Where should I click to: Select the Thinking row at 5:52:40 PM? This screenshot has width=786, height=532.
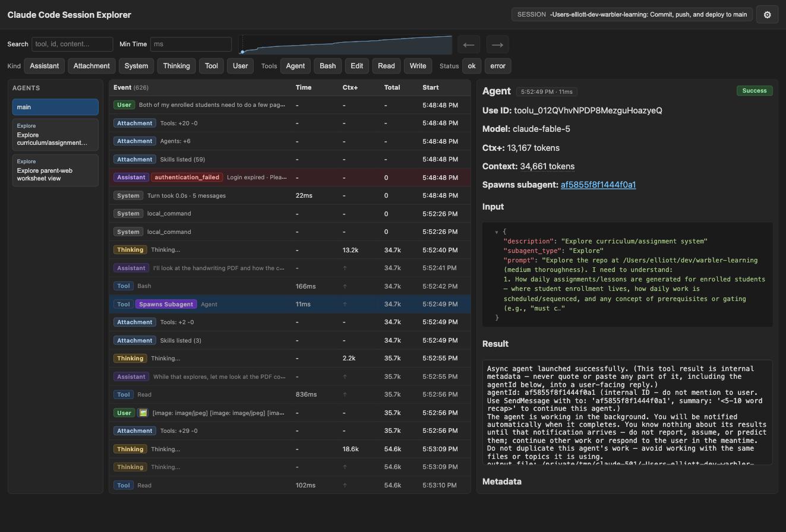click(x=289, y=250)
